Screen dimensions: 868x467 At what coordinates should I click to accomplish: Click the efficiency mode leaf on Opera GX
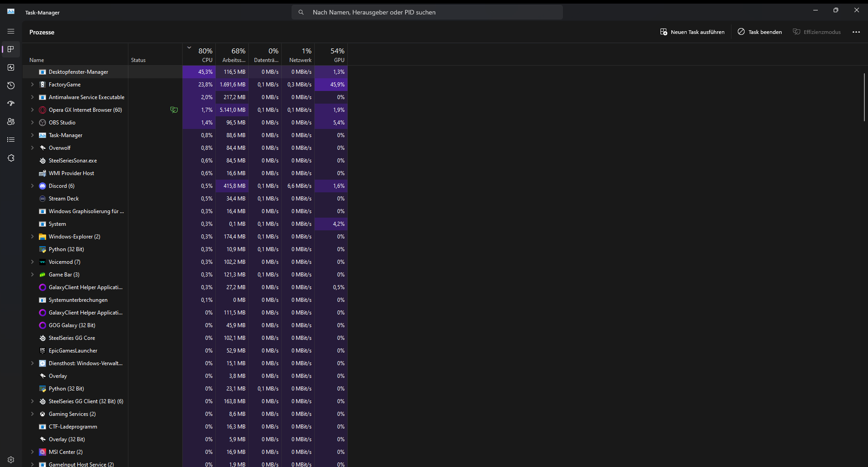174,110
